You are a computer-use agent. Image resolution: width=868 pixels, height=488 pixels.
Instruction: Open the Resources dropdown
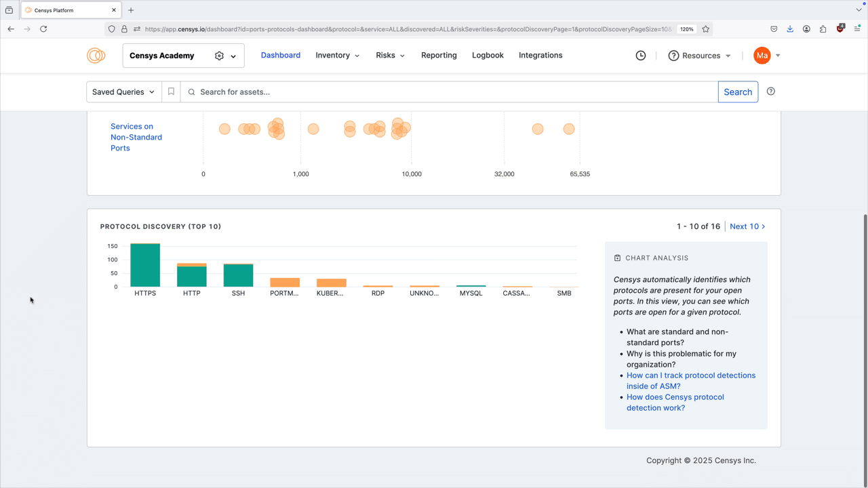coord(700,56)
